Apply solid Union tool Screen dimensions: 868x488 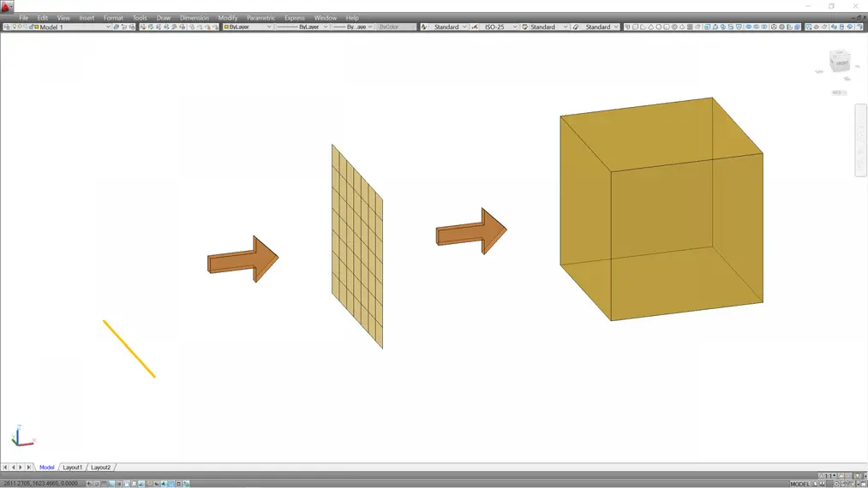click(x=748, y=27)
